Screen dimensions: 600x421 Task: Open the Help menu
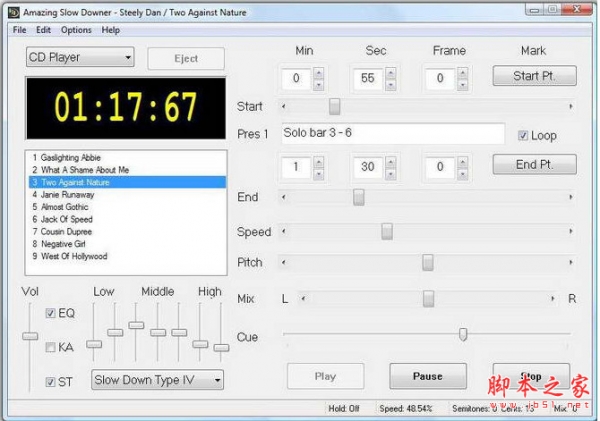[111, 30]
